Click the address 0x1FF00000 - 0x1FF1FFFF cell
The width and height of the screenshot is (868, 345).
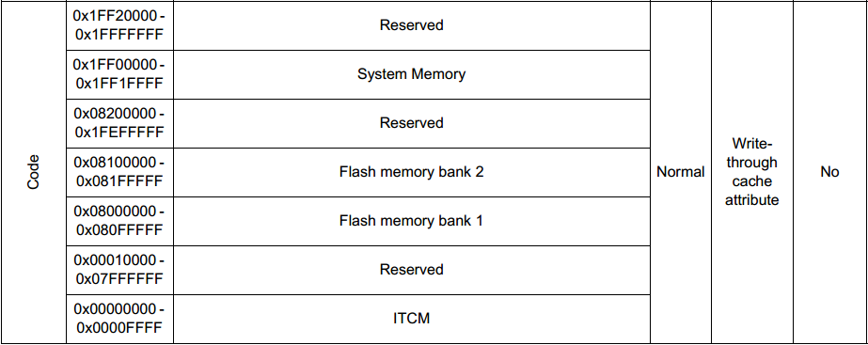(x=119, y=74)
